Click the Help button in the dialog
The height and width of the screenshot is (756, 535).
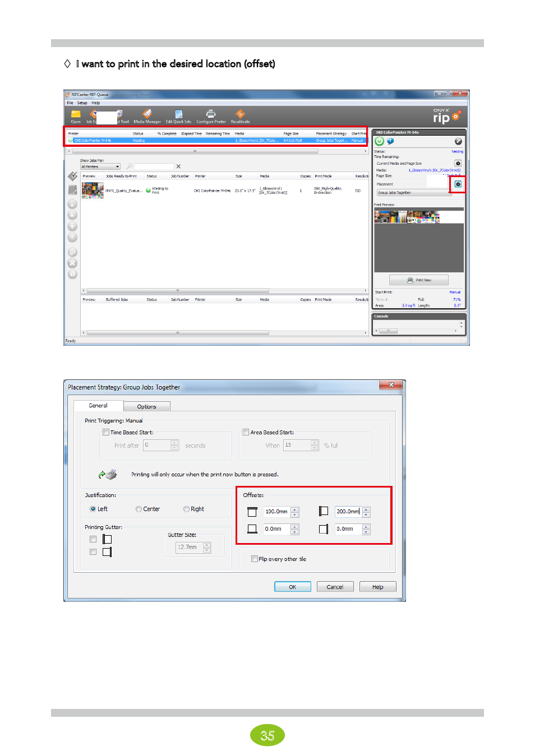pyautogui.click(x=378, y=587)
